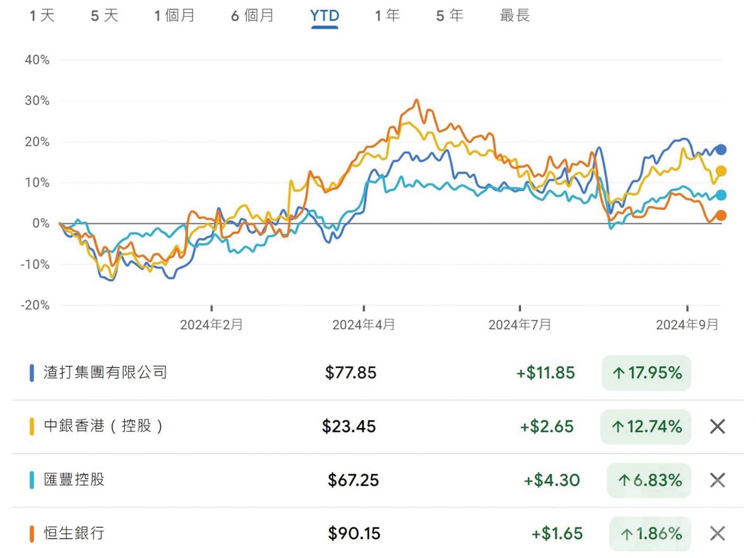Switch to the 1 年 range
The width and height of the screenshot is (756, 558).
[387, 16]
